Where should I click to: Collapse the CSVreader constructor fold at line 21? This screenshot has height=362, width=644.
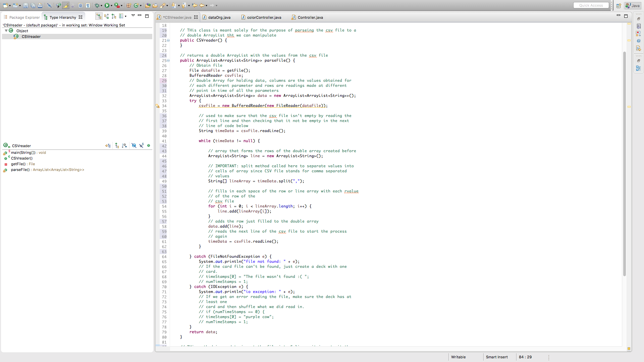click(168, 41)
